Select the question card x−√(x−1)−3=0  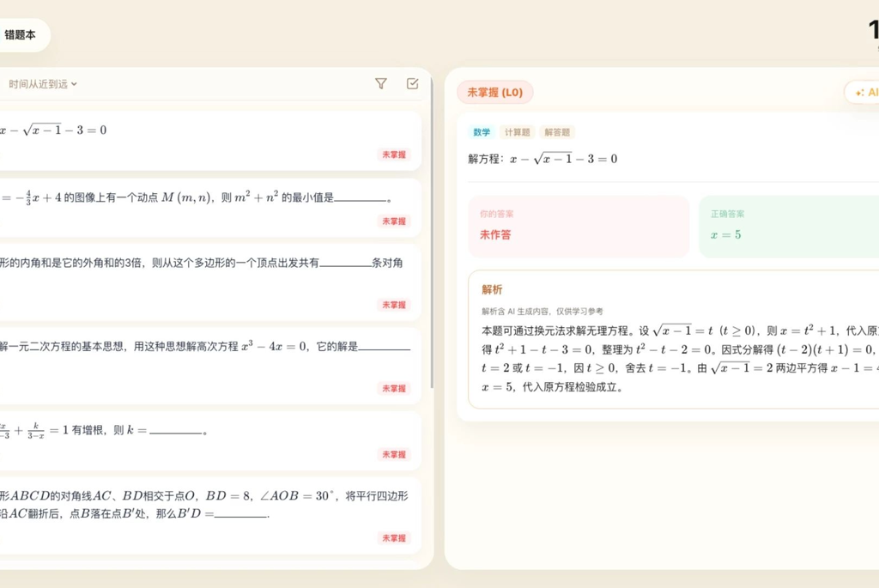point(209,141)
